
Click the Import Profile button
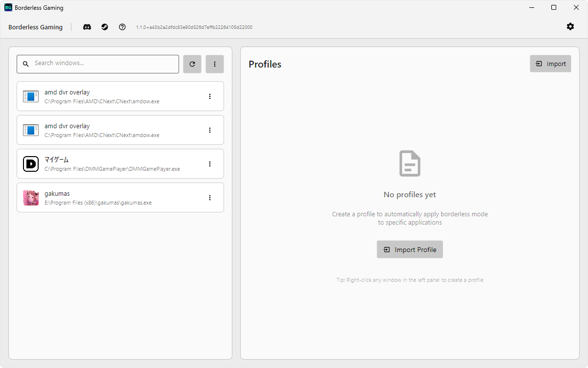pyautogui.click(x=410, y=250)
